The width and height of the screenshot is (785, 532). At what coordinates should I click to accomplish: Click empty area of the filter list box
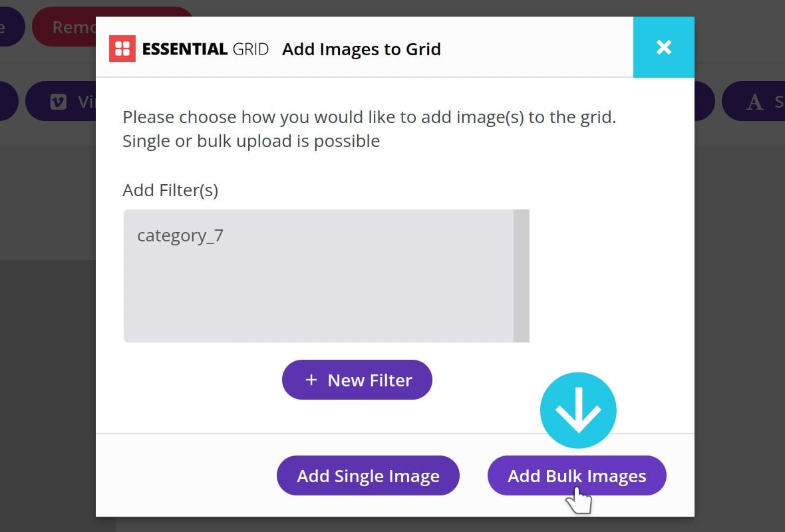click(319, 295)
